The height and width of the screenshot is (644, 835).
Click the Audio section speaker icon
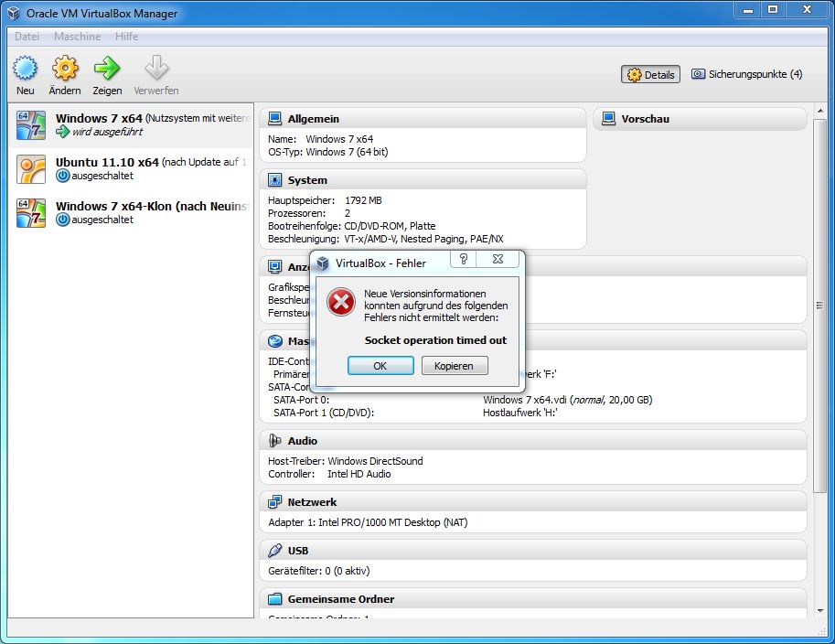point(274,441)
